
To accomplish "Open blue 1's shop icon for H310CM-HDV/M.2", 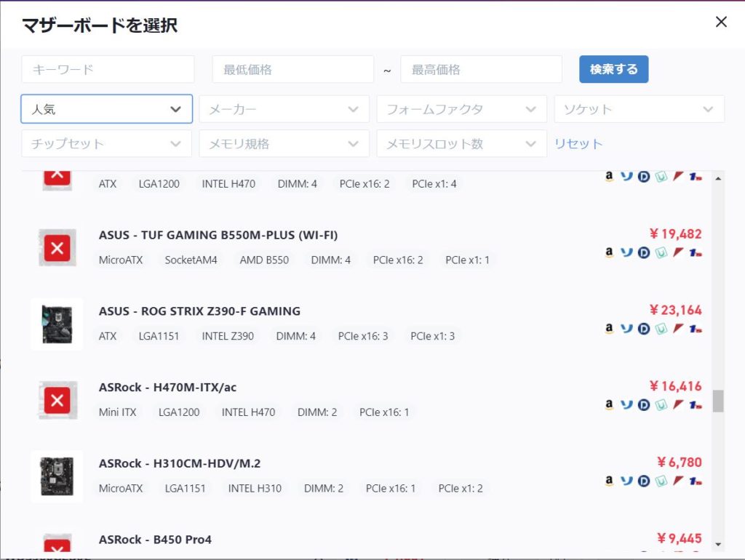I will (696, 481).
